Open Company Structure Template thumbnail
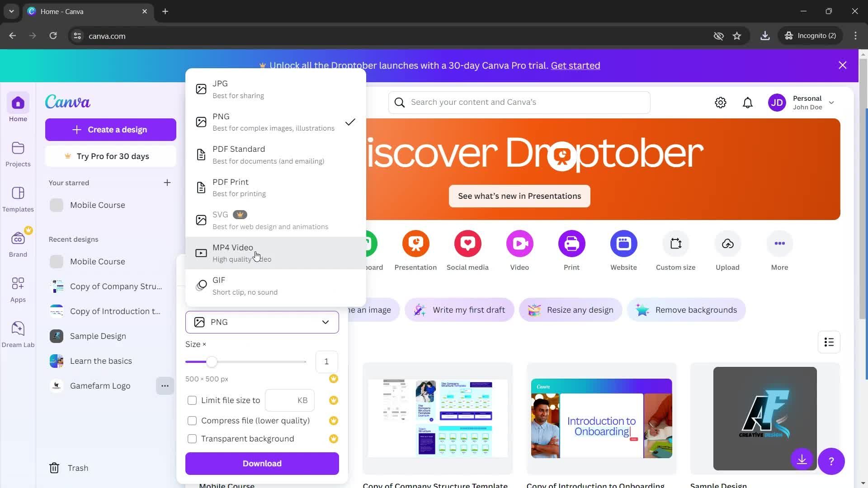 pos(438,418)
